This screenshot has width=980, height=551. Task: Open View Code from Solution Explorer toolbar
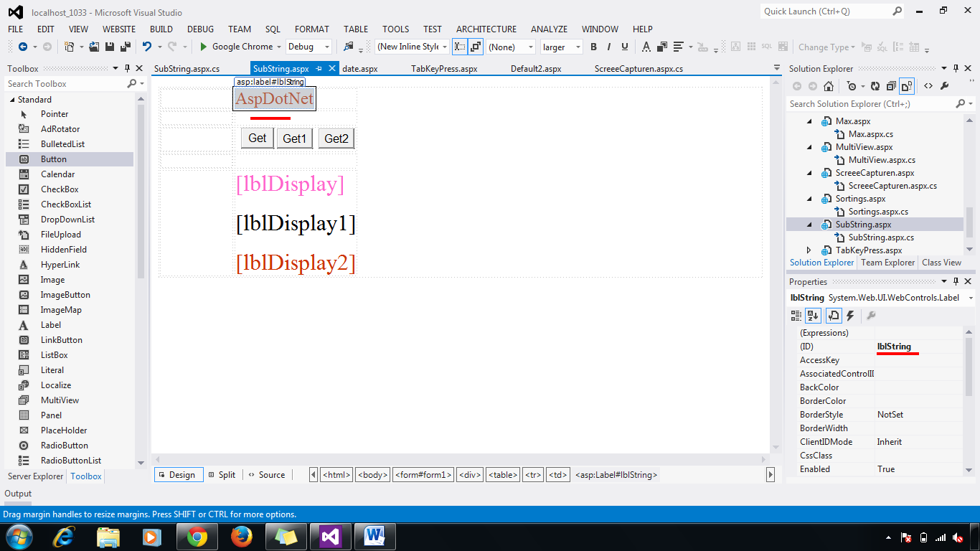tap(929, 85)
